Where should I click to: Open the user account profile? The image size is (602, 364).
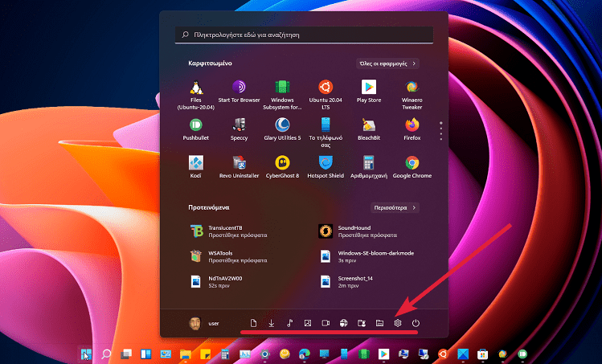pyautogui.click(x=204, y=323)
